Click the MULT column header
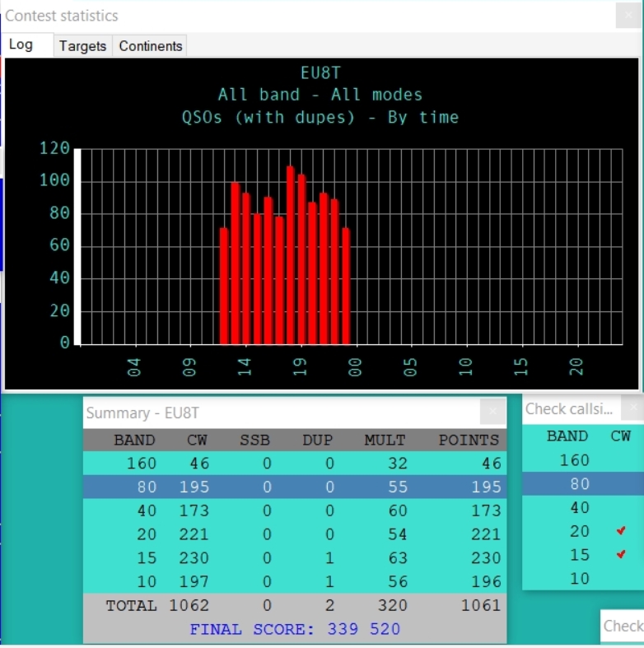Screen dimensions: 644x648 (x=385, y=440)
